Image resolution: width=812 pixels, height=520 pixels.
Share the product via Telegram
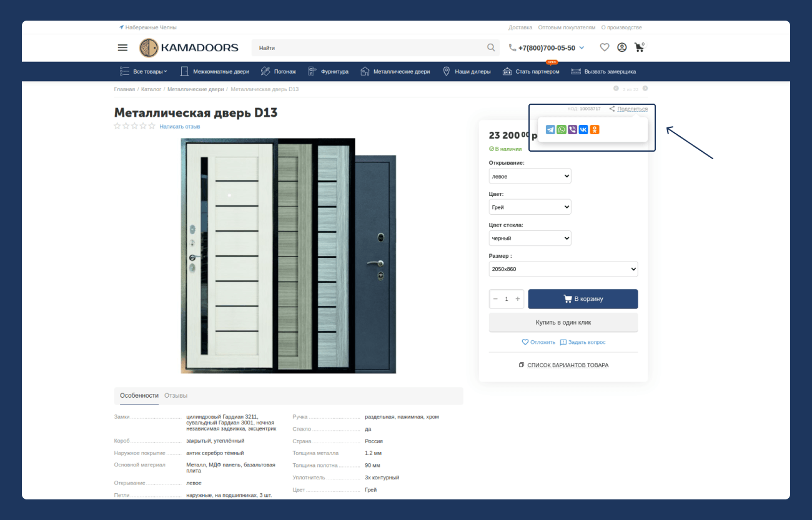click(550, 130)
